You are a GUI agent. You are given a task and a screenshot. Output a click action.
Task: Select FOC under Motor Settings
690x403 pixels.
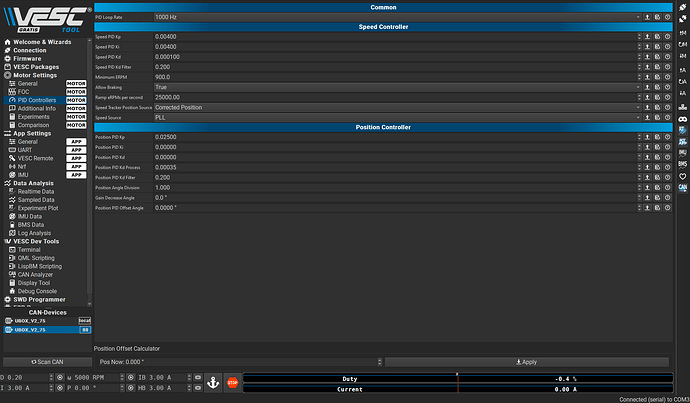pyautogui.click(x=27, y=91)
